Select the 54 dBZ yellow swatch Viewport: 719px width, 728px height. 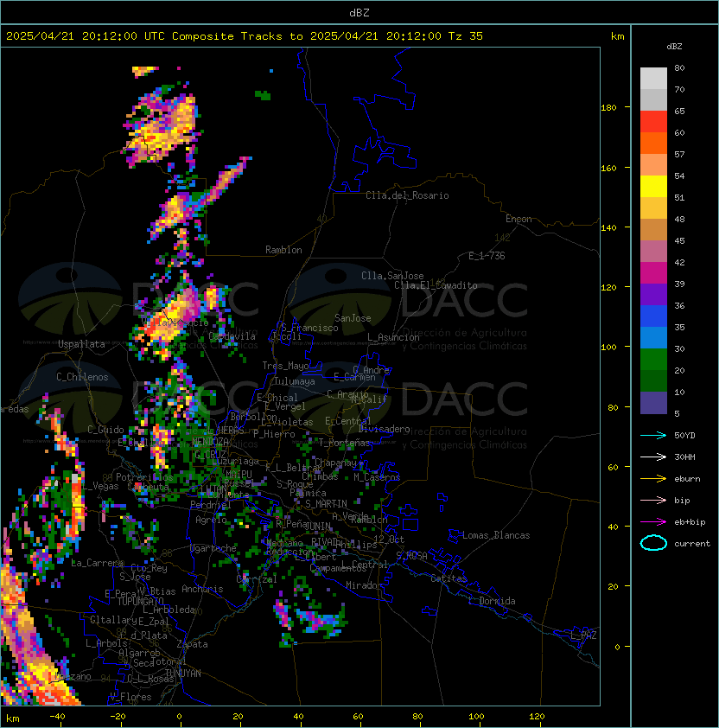tap(653, 186)
